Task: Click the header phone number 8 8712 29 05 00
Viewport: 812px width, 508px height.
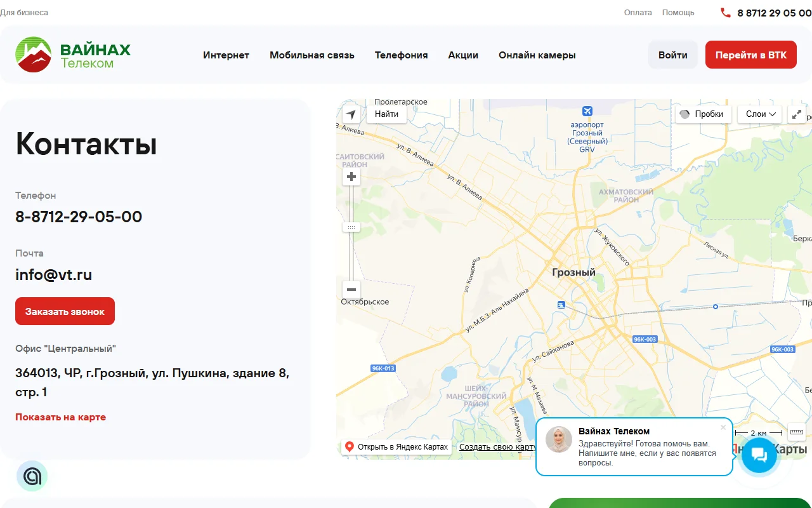Action: click(x=774, y=13)
